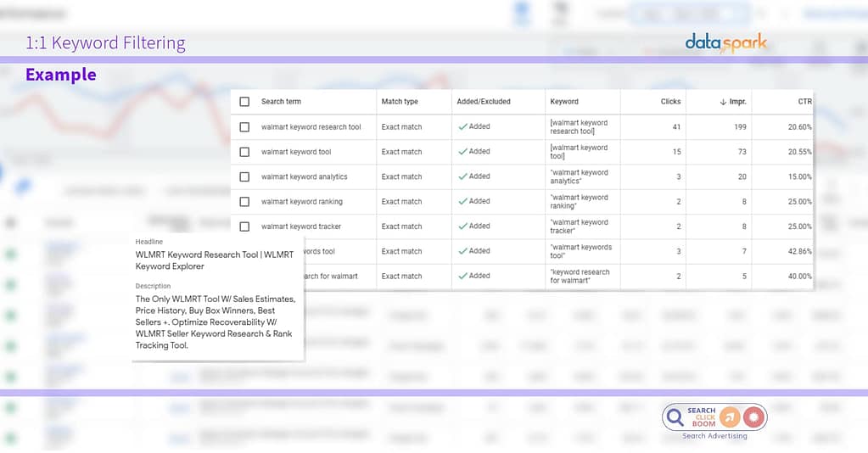Image resolution: width=868 pixels, height=453 pixels.
Task: Sort table by CTR column header
Action: pos(803,102)
